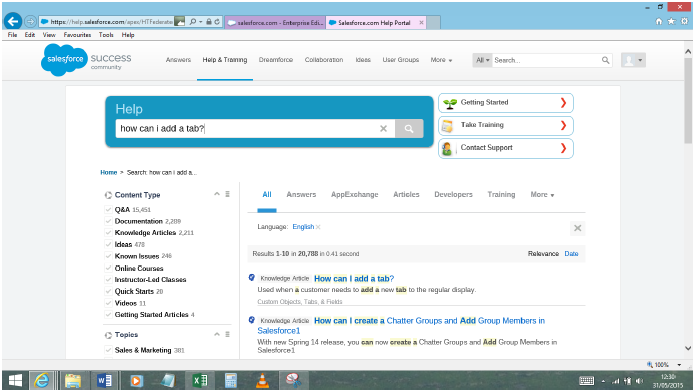The image size is (694, 392).
Task: Open File Explorer from taskbar
Action: (73, 380)
